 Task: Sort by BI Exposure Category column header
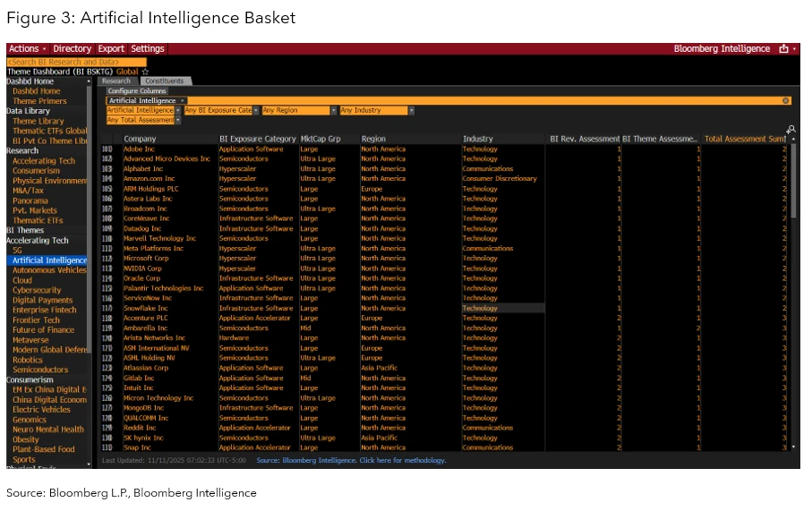pyautogui.click(x=257, y=139)
